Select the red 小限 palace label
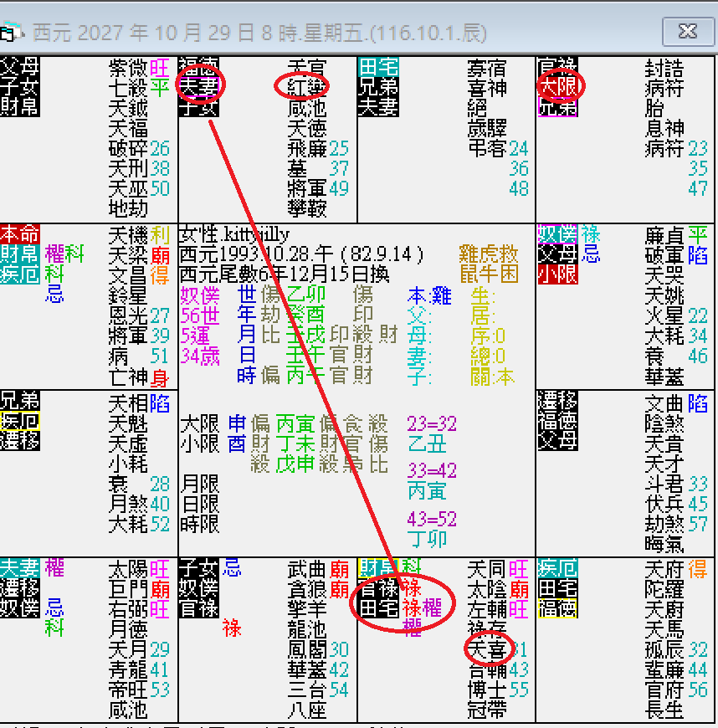718x728 pixels. [558, 274]
